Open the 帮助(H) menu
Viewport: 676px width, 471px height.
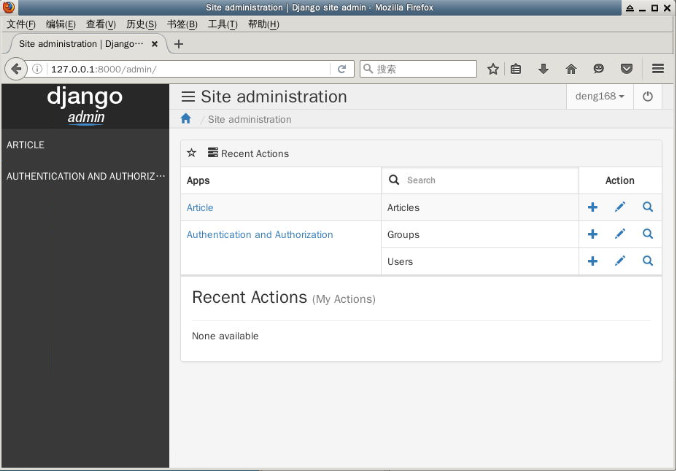[263, 25]
